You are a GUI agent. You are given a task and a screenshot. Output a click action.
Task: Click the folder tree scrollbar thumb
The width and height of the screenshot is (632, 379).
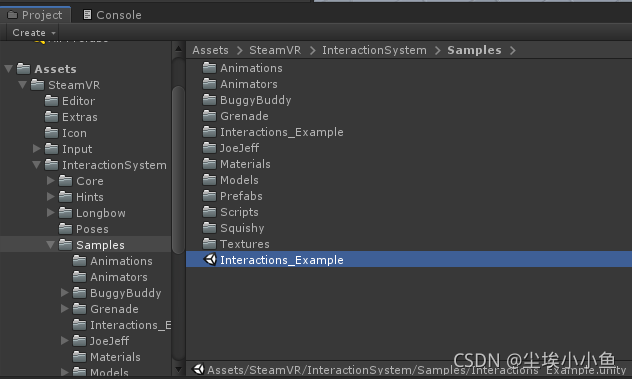tap(178, 169)
